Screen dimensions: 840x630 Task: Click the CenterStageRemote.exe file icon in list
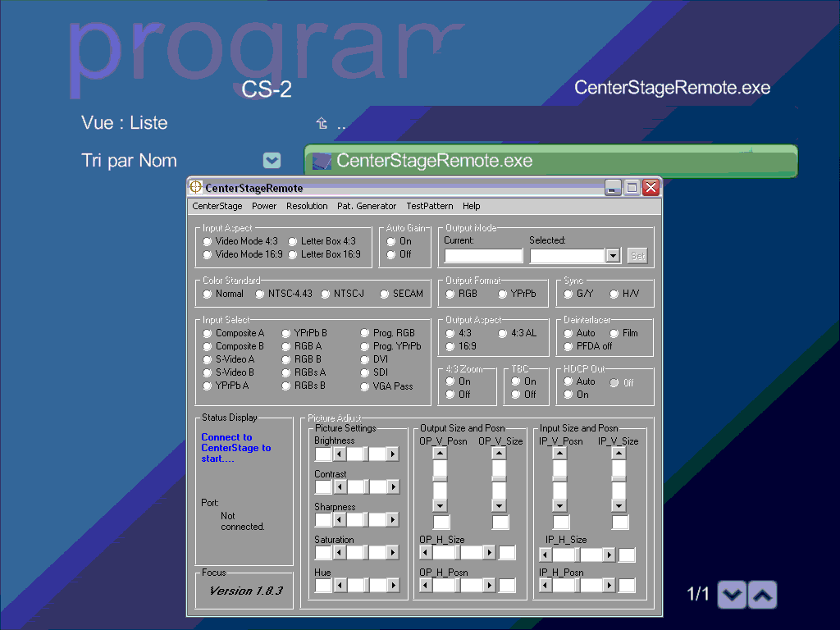[x=322, y=162]
